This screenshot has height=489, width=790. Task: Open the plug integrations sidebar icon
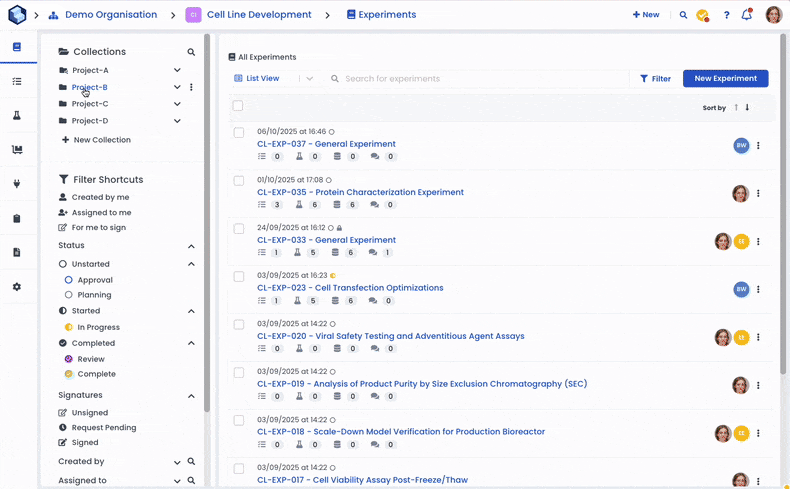(x=17, y=184)
